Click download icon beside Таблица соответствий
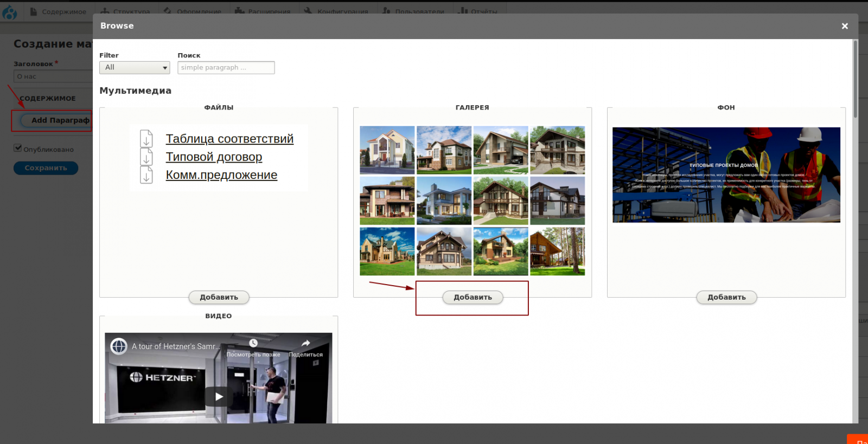Image resolution: width=868 pixels, height=444 pixels. tap(146, 139)
